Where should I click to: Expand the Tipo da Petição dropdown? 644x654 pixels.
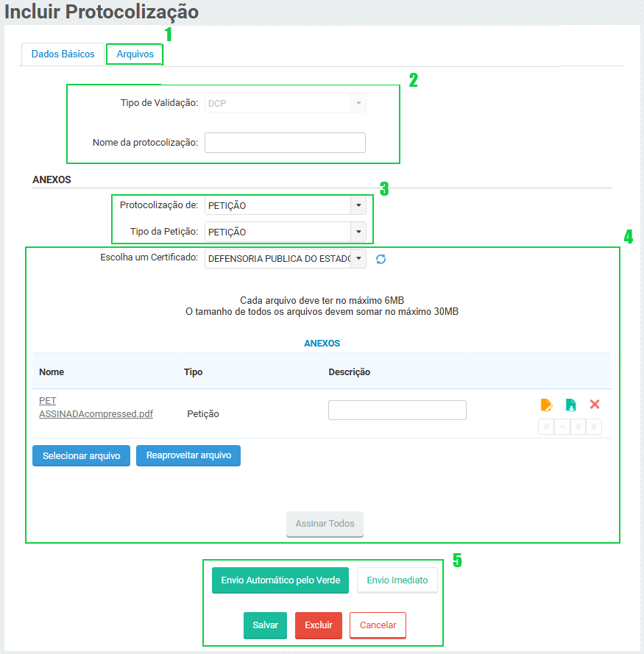[x=358, y=232]
